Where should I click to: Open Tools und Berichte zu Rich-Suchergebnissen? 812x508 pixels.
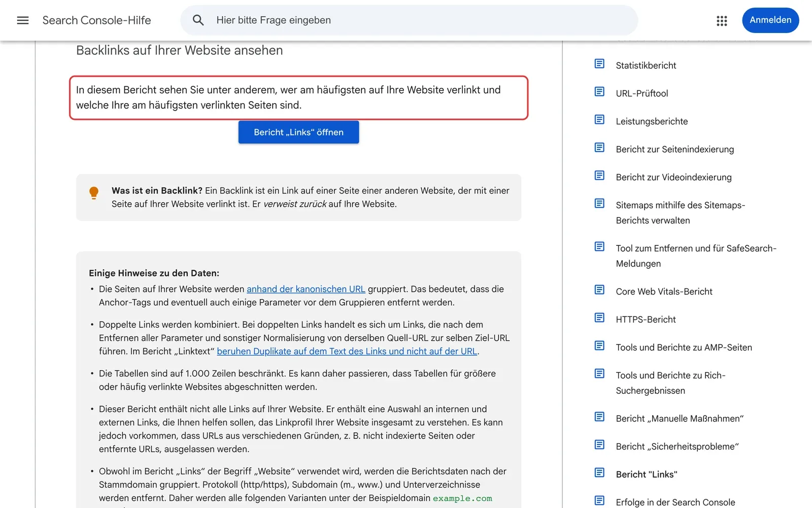[x=671, y=383]
